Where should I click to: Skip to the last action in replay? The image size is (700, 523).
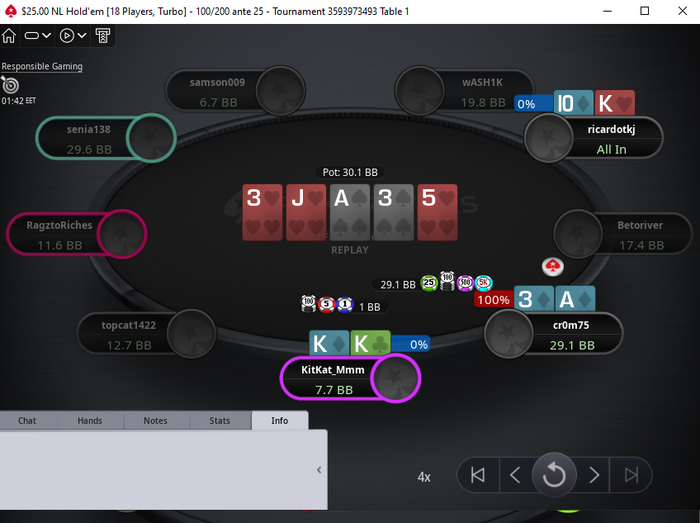(x=631, y=475)
